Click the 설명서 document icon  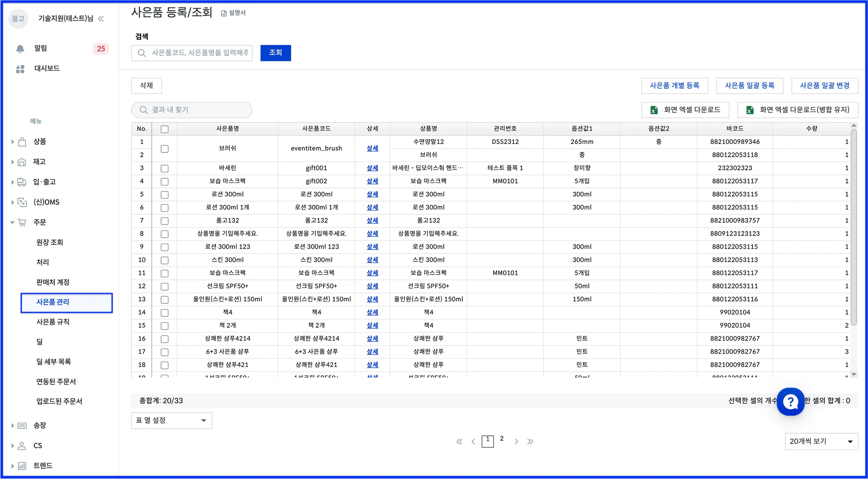224,13
